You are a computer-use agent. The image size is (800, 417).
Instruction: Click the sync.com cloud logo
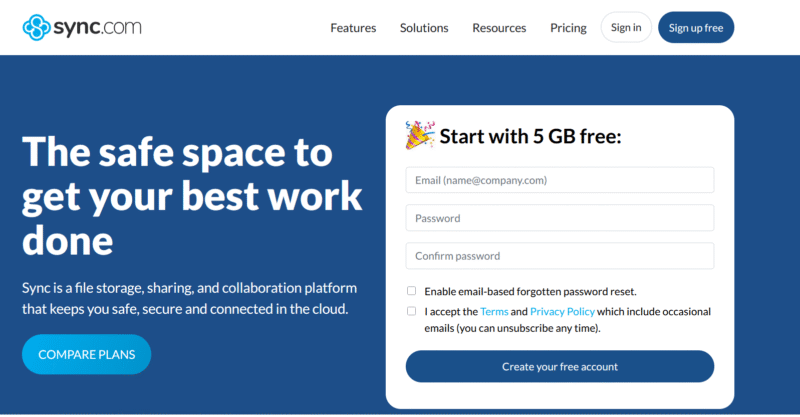82,27
